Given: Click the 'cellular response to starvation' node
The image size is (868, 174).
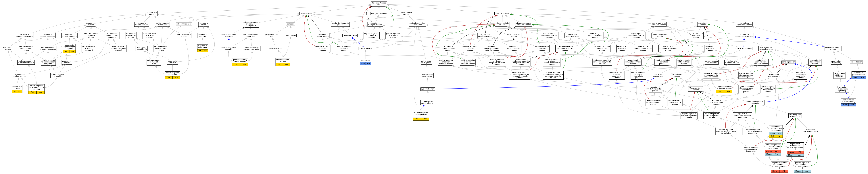Looking at the screenshot, I should (172, 74).
